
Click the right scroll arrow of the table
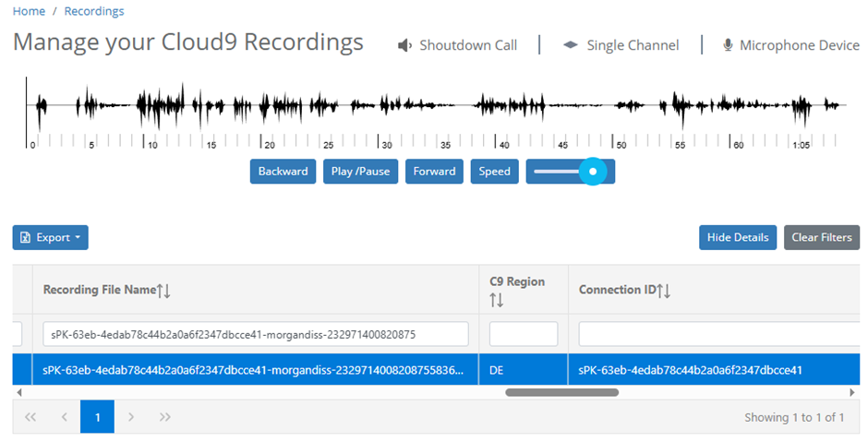pyautogui.click(x=852, y=393)
